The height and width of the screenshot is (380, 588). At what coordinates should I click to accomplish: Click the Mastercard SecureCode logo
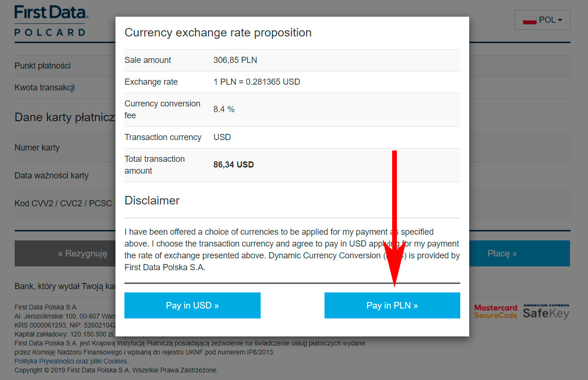click(496, 311)
